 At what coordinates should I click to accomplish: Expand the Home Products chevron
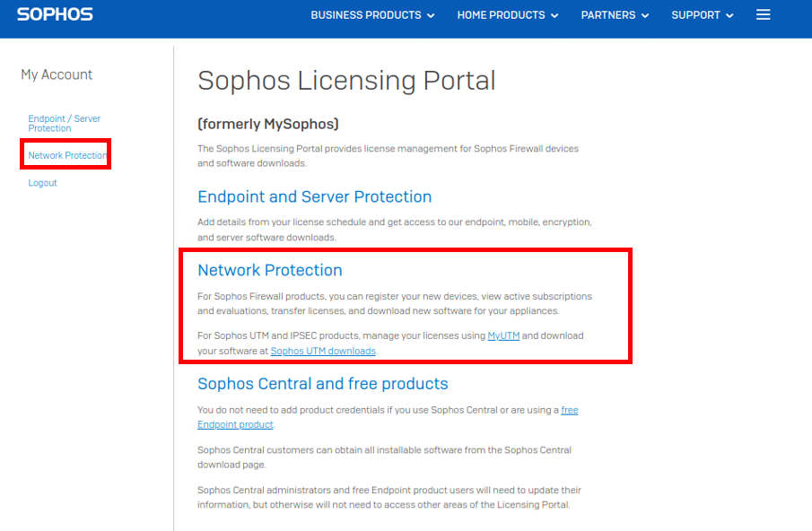pos(554,15)
